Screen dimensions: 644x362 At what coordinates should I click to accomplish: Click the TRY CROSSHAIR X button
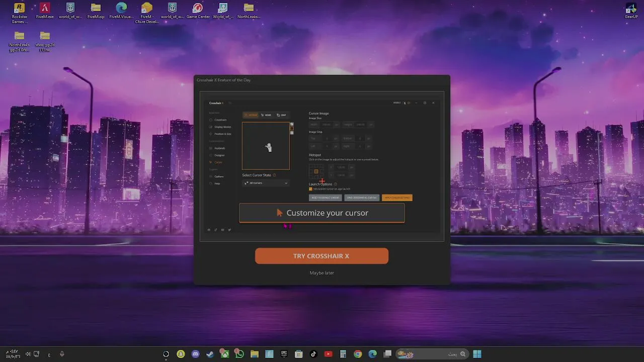(321, 256)
